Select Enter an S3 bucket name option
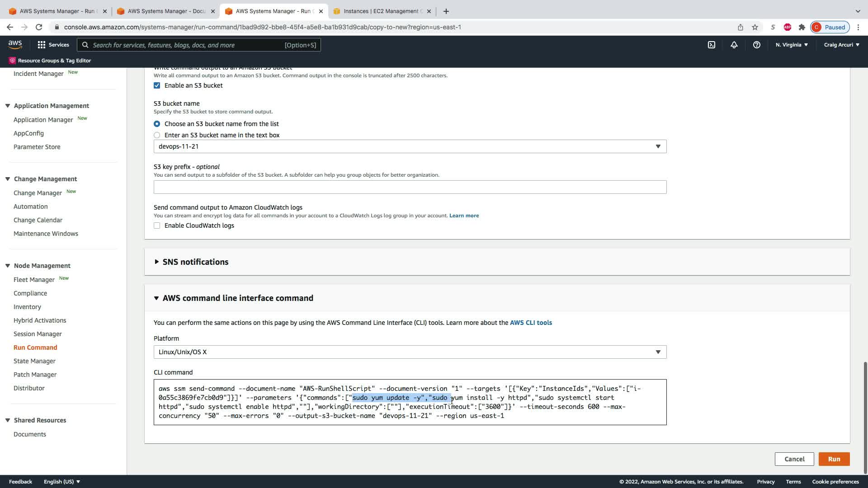Screen dimensions: 868x488 tap(157, 135)
